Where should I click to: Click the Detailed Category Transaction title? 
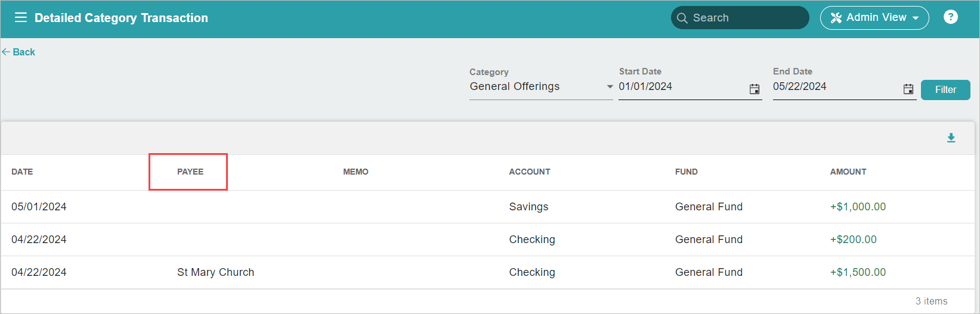121,18
